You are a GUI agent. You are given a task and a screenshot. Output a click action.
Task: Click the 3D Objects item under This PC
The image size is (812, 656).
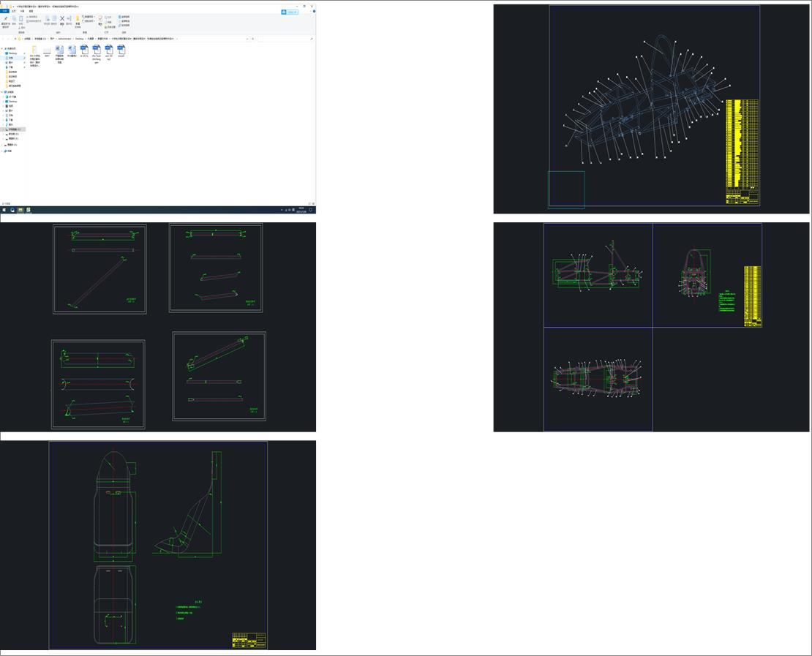tap(10, 97)
